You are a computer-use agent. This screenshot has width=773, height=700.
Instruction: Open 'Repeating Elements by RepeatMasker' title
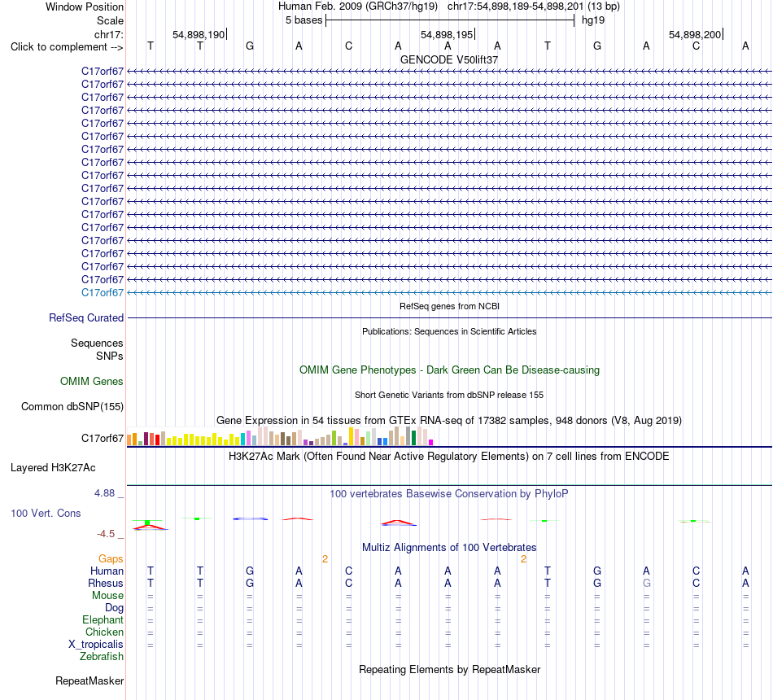click(x=449, y=669)
